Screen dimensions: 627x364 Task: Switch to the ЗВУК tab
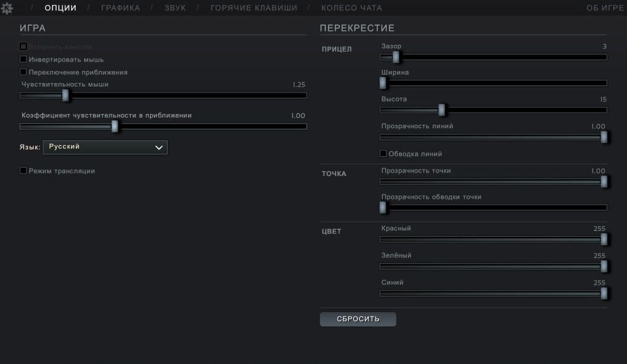175,8
